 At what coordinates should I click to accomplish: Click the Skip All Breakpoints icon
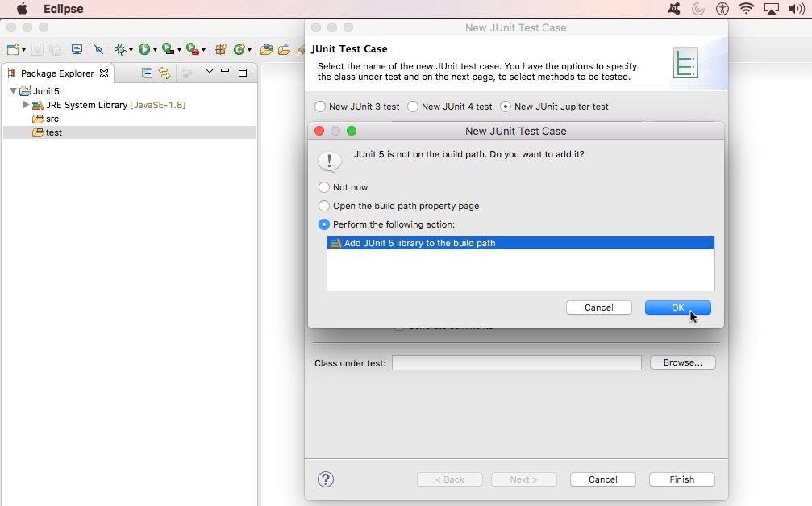(98, 49)
